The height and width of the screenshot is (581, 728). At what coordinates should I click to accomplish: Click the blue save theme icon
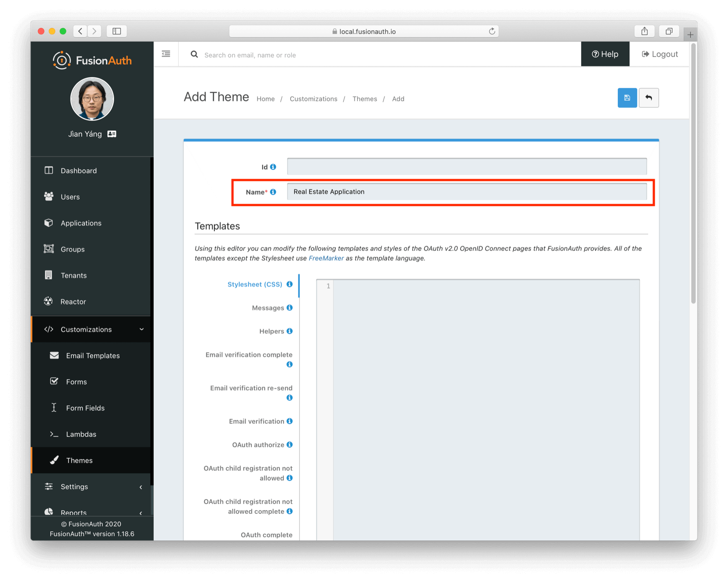click(x=627, y=98)
